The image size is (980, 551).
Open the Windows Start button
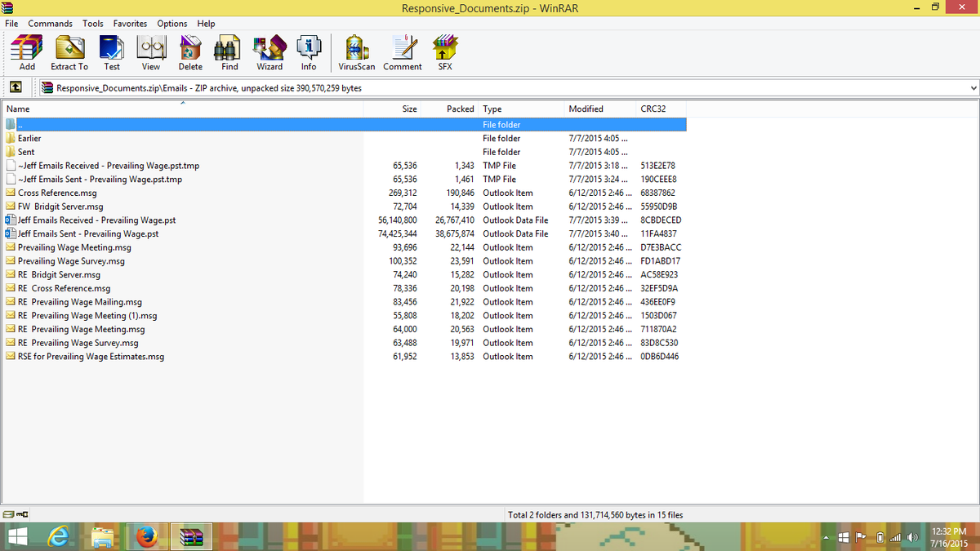(x=20, y=537)
